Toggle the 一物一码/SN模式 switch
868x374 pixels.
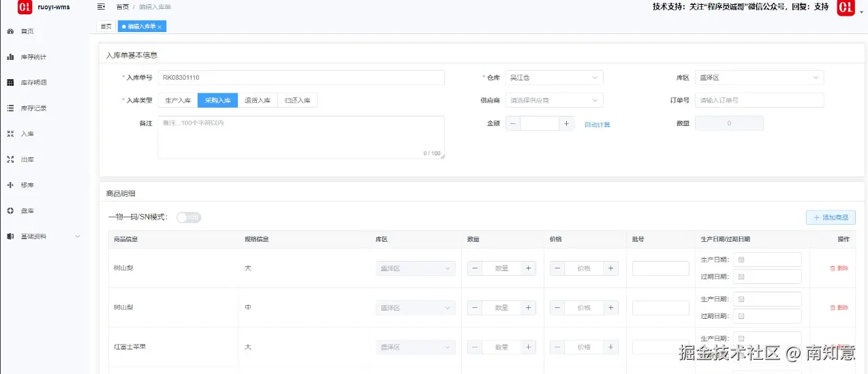pos(189,217)
